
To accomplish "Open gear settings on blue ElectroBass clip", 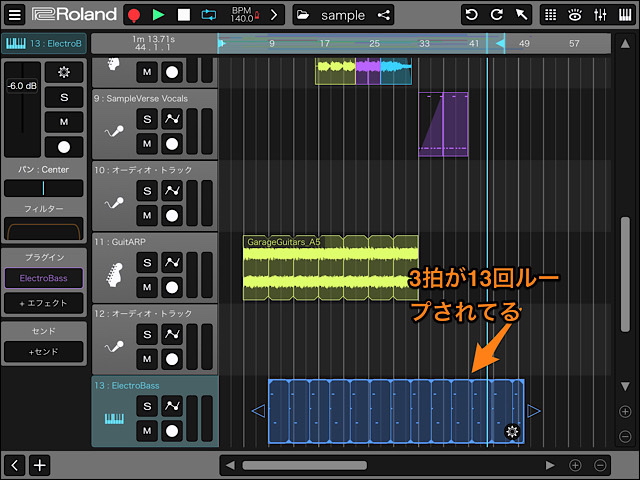I will 512,431.
